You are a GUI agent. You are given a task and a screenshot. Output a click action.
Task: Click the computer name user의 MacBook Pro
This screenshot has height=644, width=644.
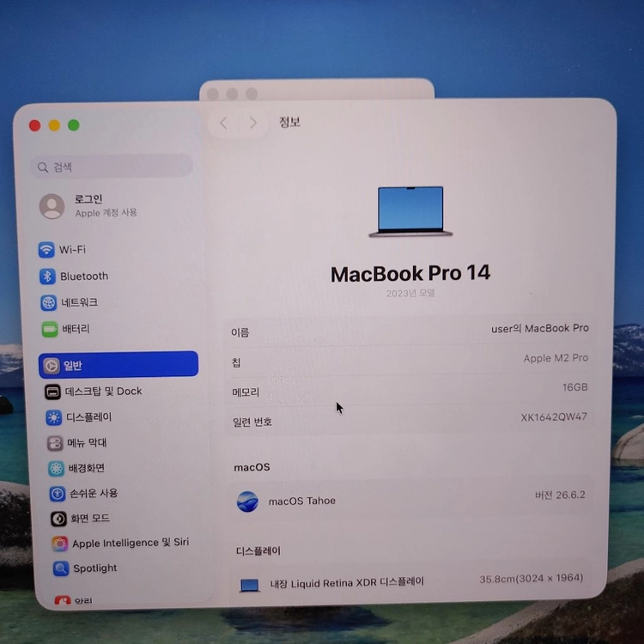click(540, 328)
